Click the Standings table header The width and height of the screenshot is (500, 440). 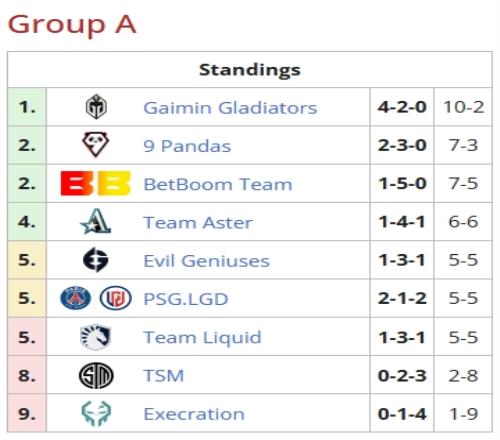(250, 70)
